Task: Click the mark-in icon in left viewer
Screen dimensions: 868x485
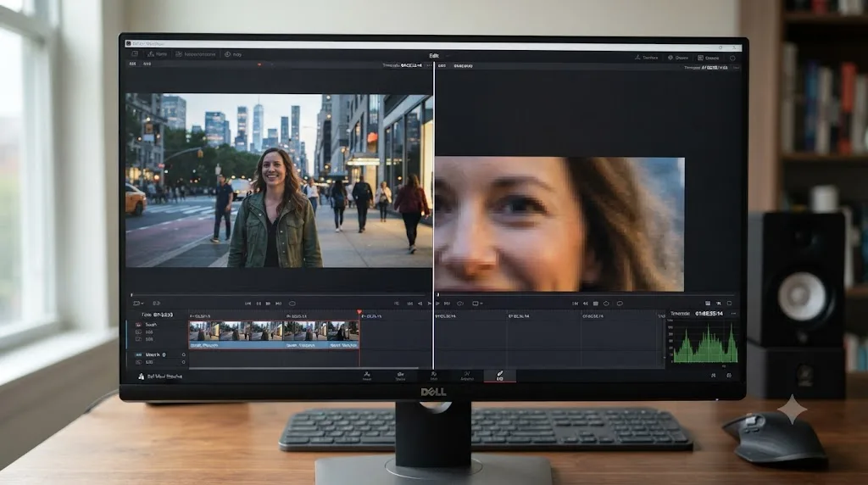Action: (397, 304)
